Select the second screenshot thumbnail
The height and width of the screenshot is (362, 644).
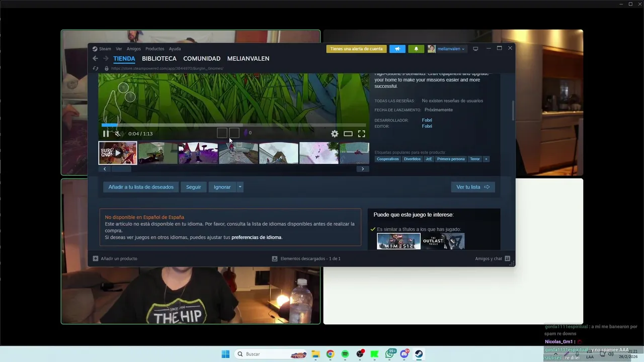point(158,153)
